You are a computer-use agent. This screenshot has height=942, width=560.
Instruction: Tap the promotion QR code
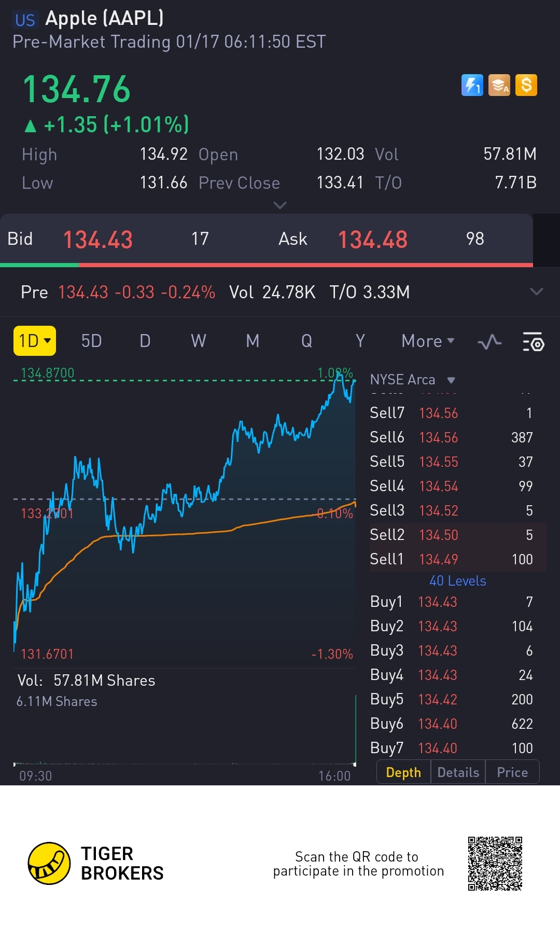click(x=495, y=863)
